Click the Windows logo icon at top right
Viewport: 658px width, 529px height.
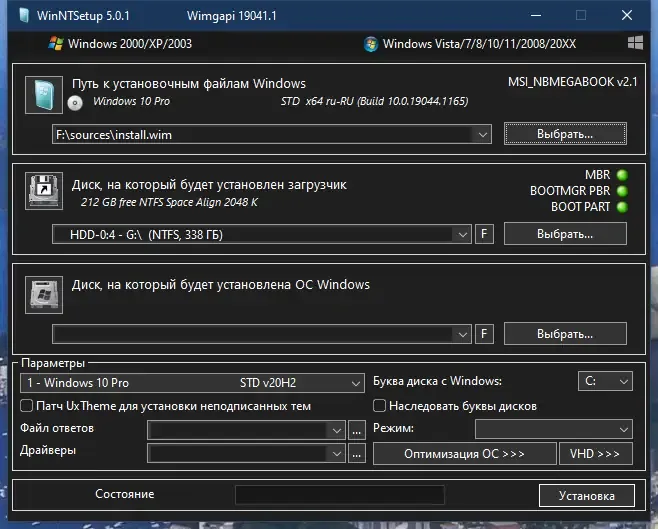635,42
